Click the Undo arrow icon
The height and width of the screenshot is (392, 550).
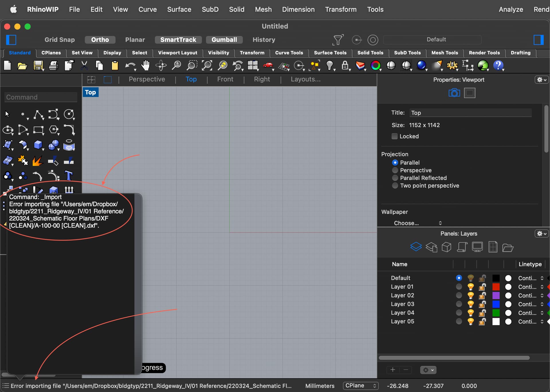point(130,66)
